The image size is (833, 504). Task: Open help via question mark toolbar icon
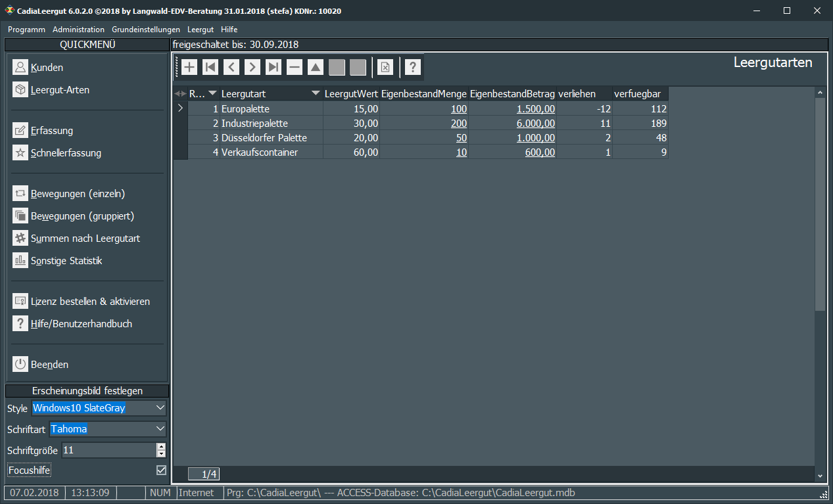412,67
